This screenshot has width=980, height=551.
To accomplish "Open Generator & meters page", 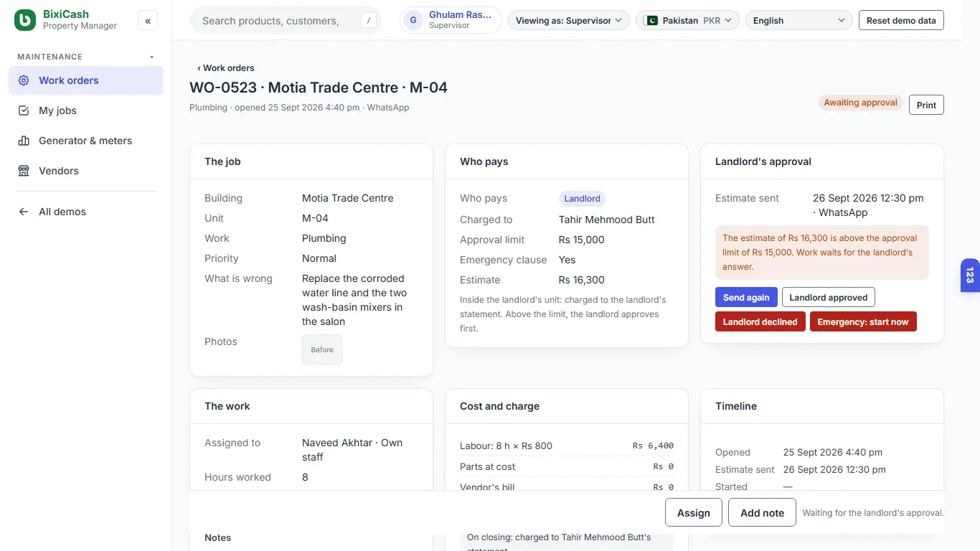I will (86, 141).
